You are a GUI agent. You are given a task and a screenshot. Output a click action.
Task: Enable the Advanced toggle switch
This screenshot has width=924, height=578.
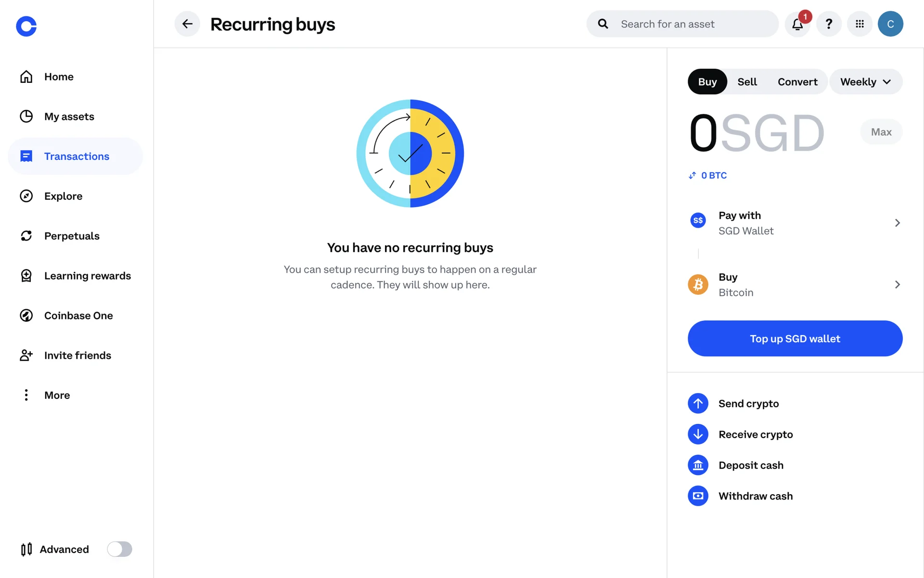coord(119,549)
